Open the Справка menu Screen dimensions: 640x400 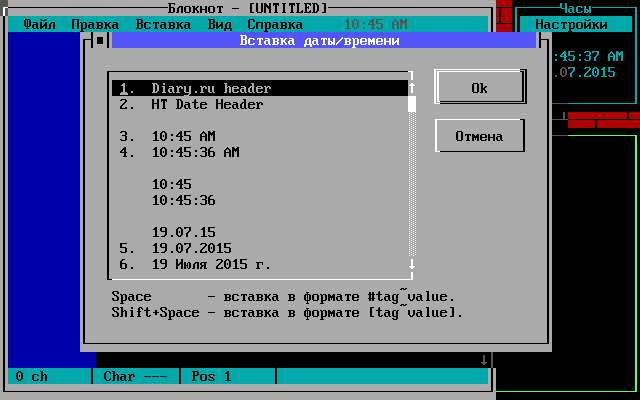pos(275,24)
